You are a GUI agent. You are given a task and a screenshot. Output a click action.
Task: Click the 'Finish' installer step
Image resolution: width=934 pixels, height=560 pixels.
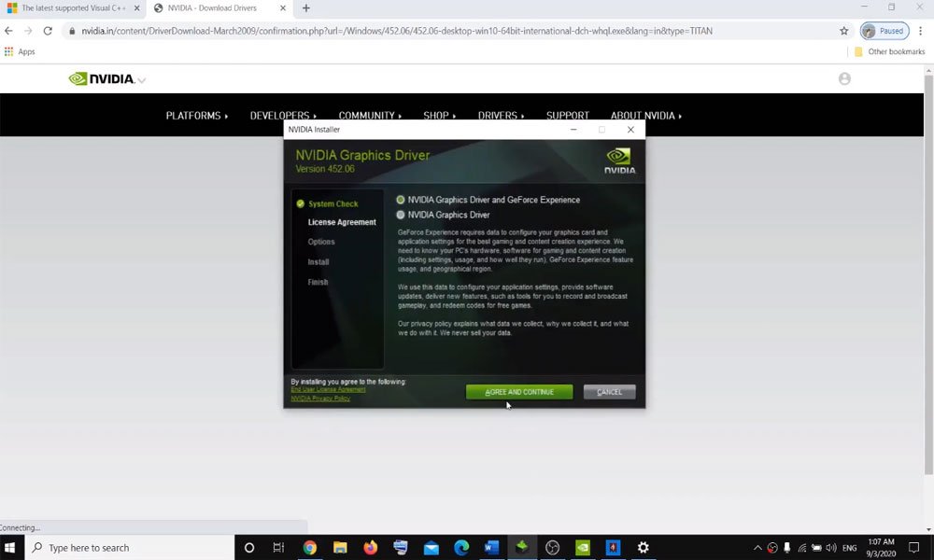click(x=318, y=282)
